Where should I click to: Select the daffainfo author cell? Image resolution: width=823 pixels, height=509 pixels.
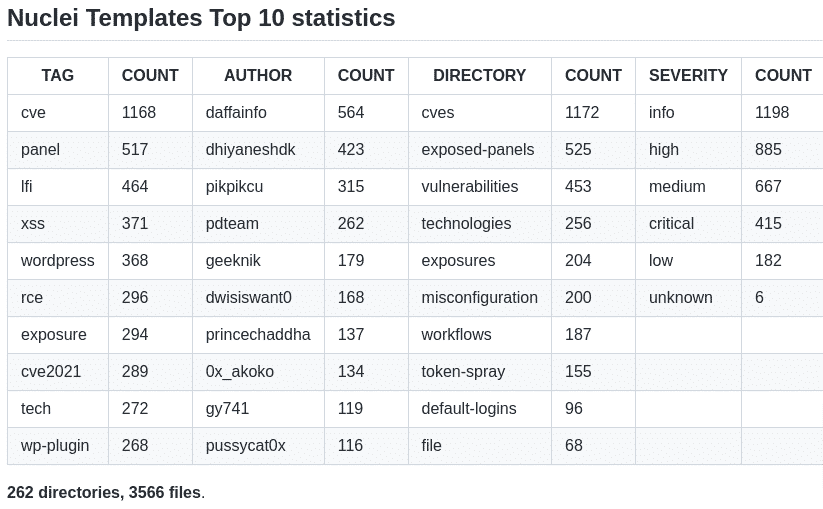click(x=236, y=112)
